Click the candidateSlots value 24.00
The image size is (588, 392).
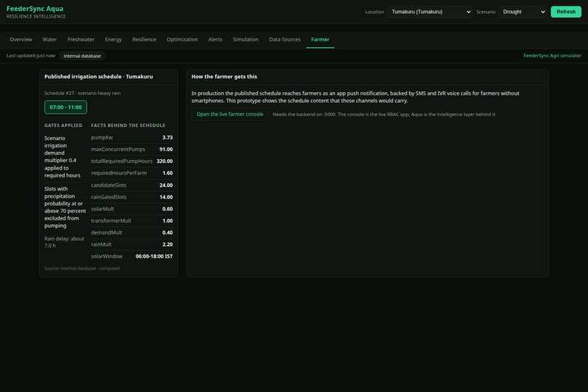pos(166,185)
